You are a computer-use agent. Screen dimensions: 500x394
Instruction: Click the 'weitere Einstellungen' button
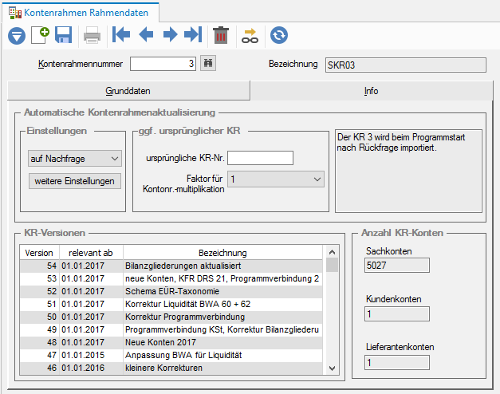pos(75,181)
